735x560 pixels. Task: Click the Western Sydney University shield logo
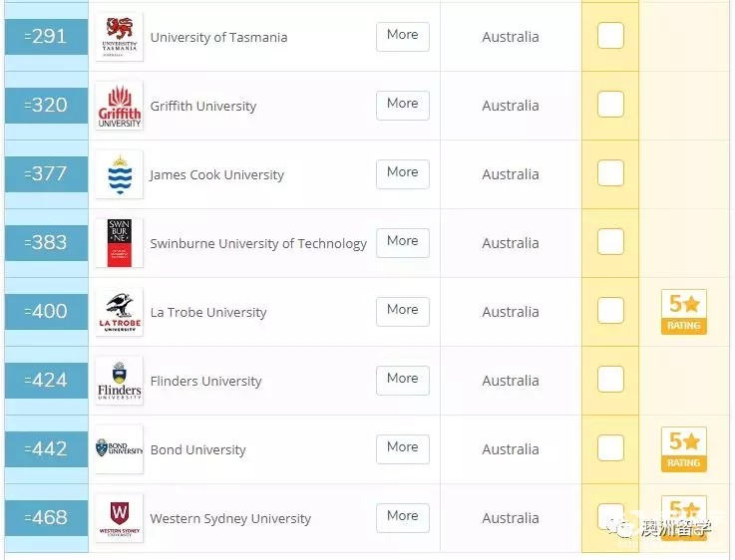(119, 518)
